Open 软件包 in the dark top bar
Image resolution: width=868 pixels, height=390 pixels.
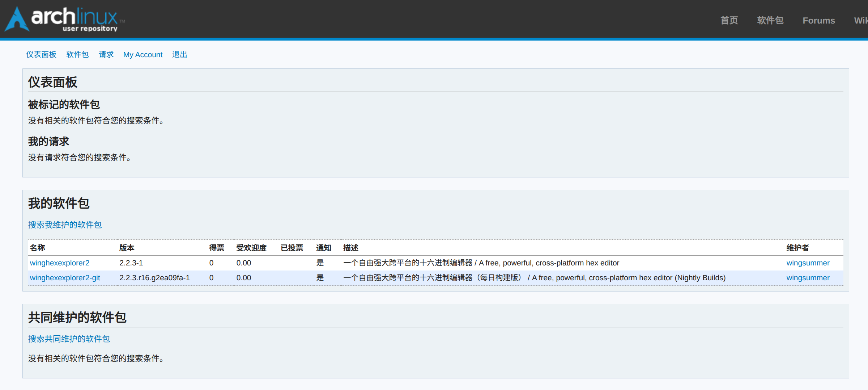[x=770, y=20]
